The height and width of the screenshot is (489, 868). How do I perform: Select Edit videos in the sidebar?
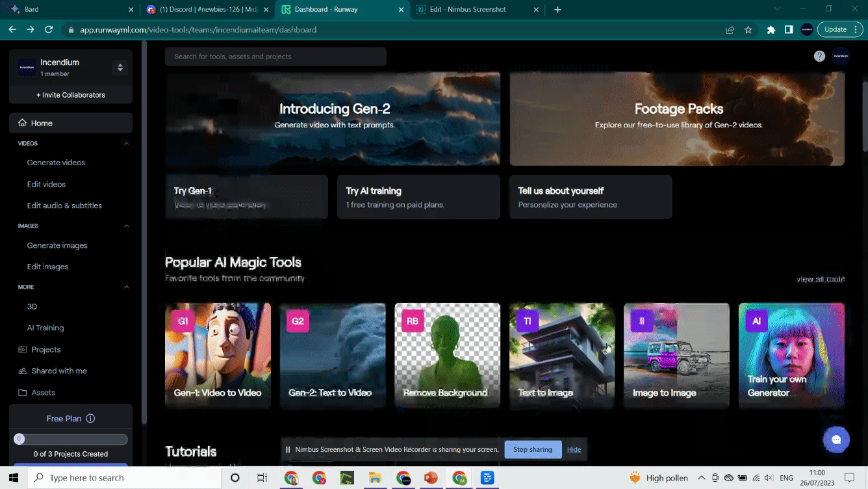[x=46, y=185]
